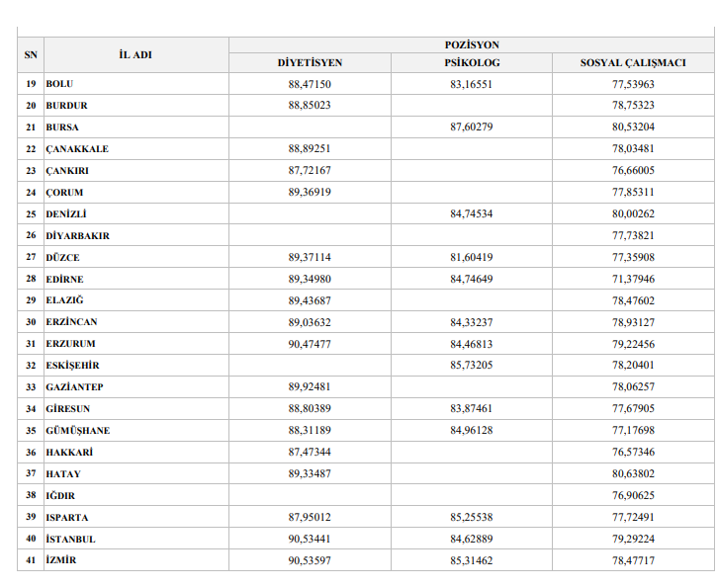Screen dimensions: 717x588
Task: Click İSTANBUL diyetisyen score 90,53441
Action: point(310,539)
